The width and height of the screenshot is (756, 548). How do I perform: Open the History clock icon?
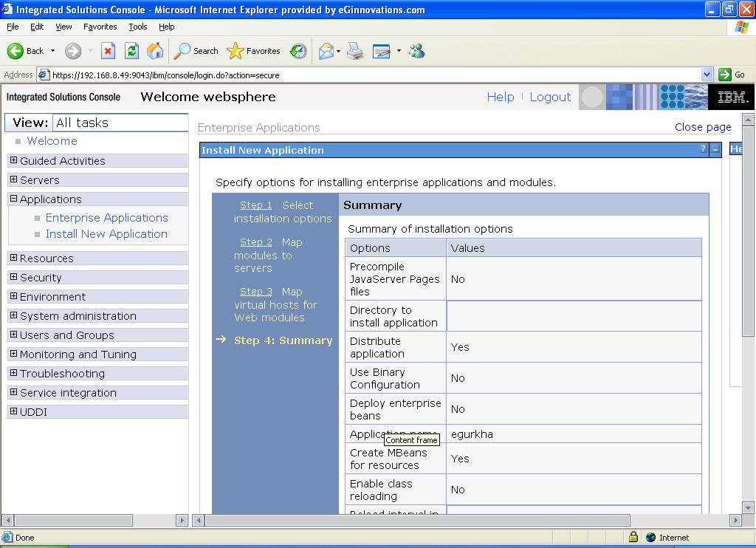pos(298,51)
